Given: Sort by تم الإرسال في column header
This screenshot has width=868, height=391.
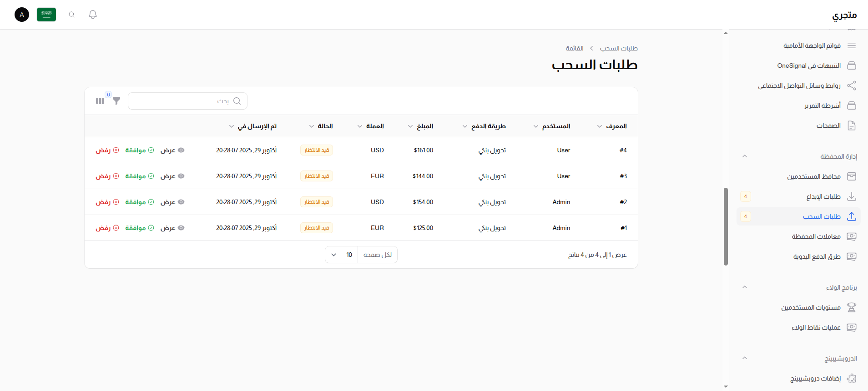Looking at the screenshot, I should click(x=252, y=126).
